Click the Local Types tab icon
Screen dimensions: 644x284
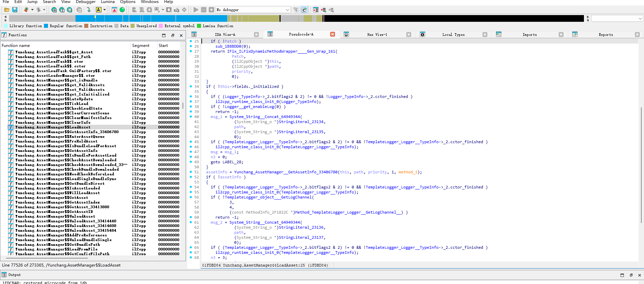point(423,34)
